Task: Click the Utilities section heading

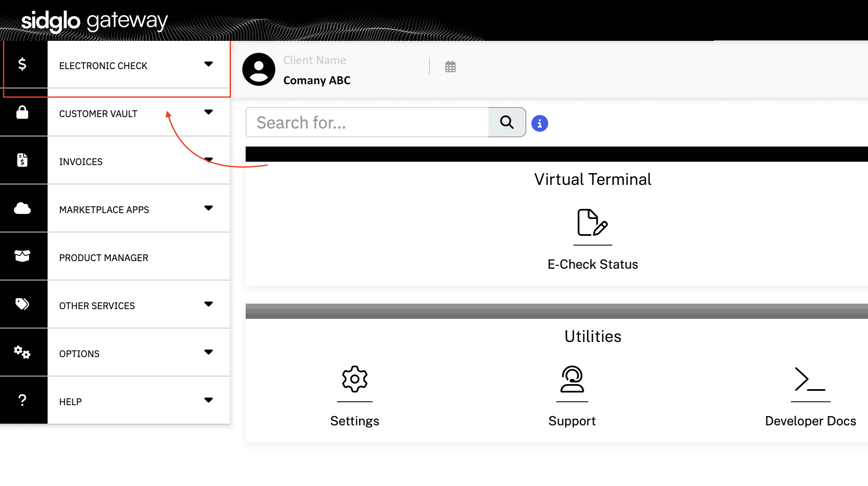Action: coord(593,336)
